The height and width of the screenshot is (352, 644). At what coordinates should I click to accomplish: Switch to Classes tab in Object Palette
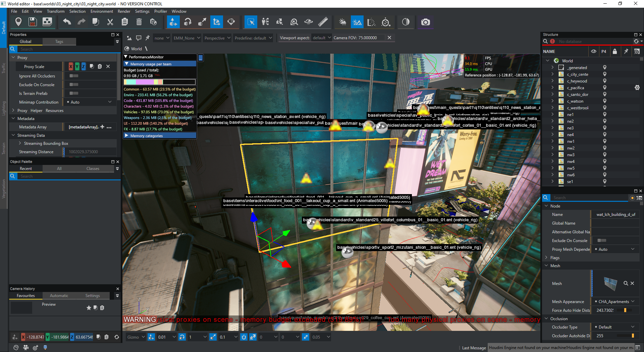pyautogui.click(x=93, y=169)
